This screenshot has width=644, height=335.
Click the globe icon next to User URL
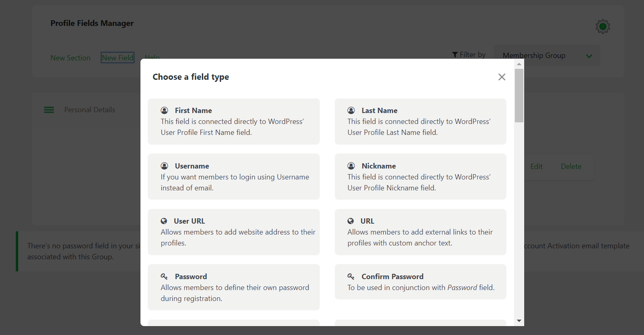click(x=164, y=221)
